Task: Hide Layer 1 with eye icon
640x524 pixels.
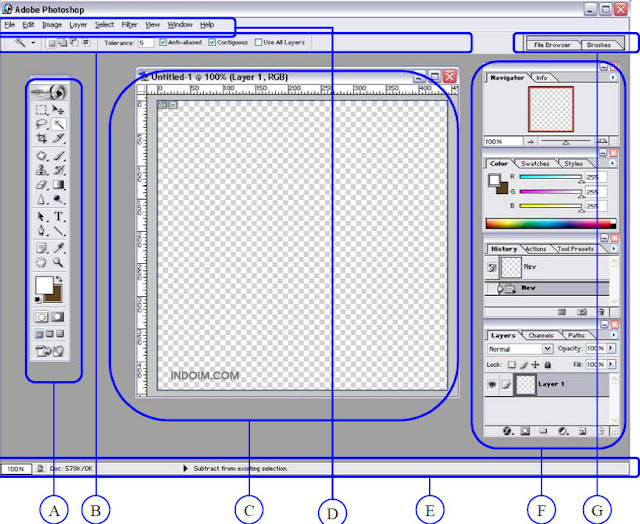Action: pos(492,384)
